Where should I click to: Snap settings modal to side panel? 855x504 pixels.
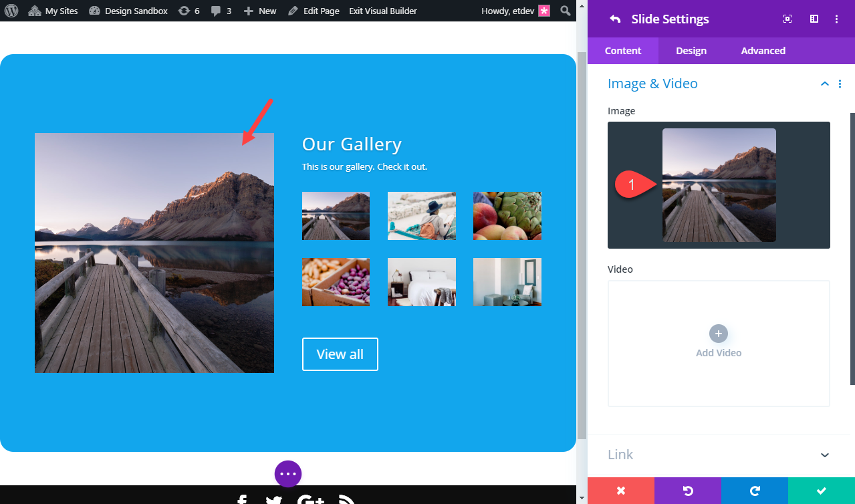click(x=814, y=19)
